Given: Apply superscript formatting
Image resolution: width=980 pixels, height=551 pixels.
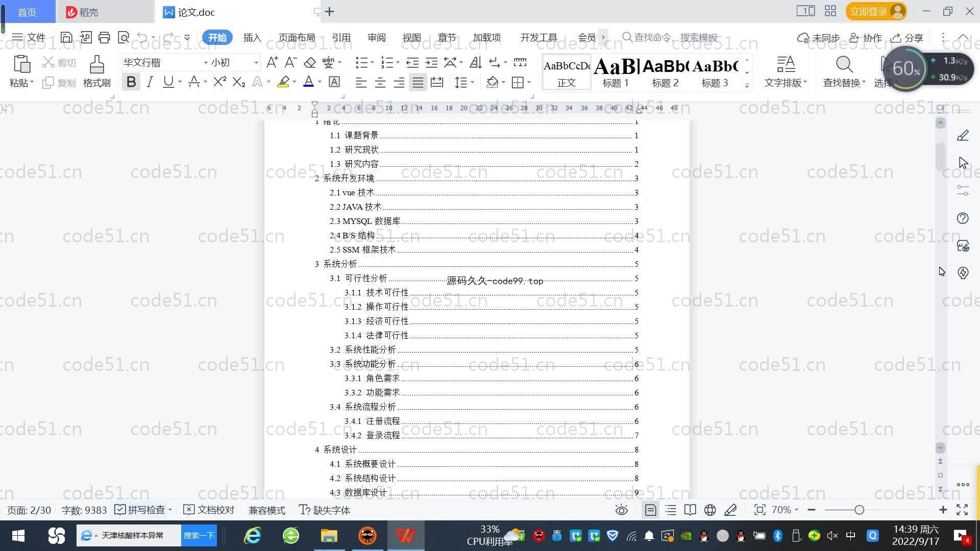Looking at the screenshot, I should pyautogui.click(x=219, y=82).
